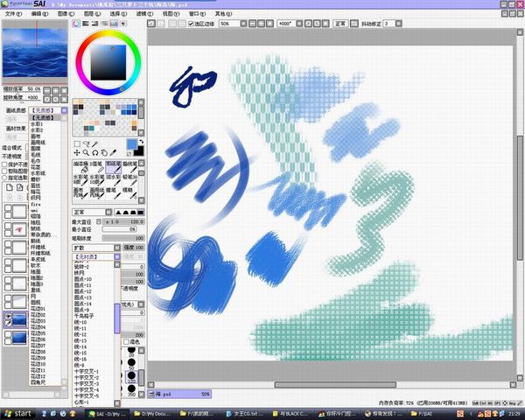Toggle the max diameter link checkbox
525x420 pixels.
click(x=99, y=221)
